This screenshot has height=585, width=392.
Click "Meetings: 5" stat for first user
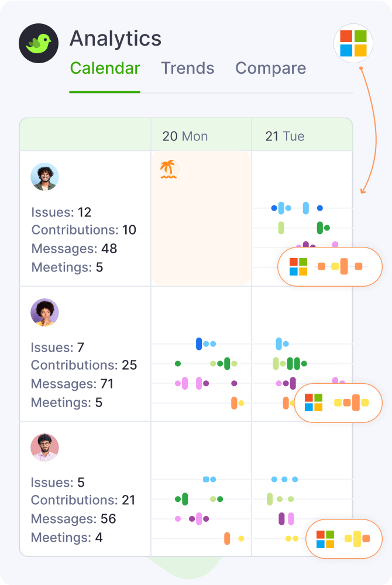coord(67,267)
